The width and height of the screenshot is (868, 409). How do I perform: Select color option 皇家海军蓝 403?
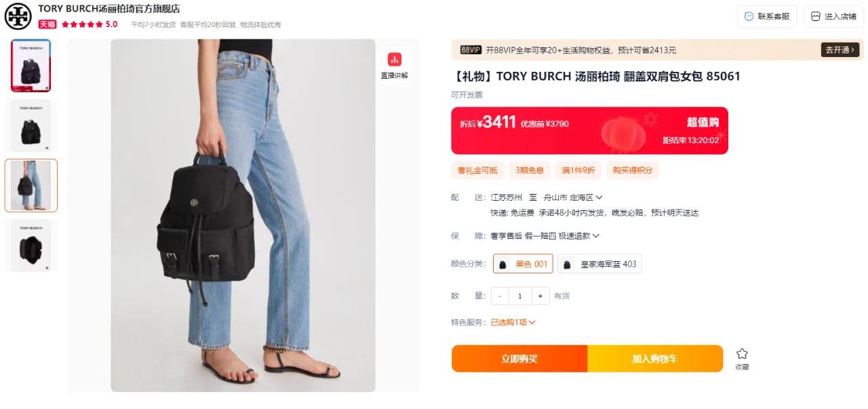599,264
